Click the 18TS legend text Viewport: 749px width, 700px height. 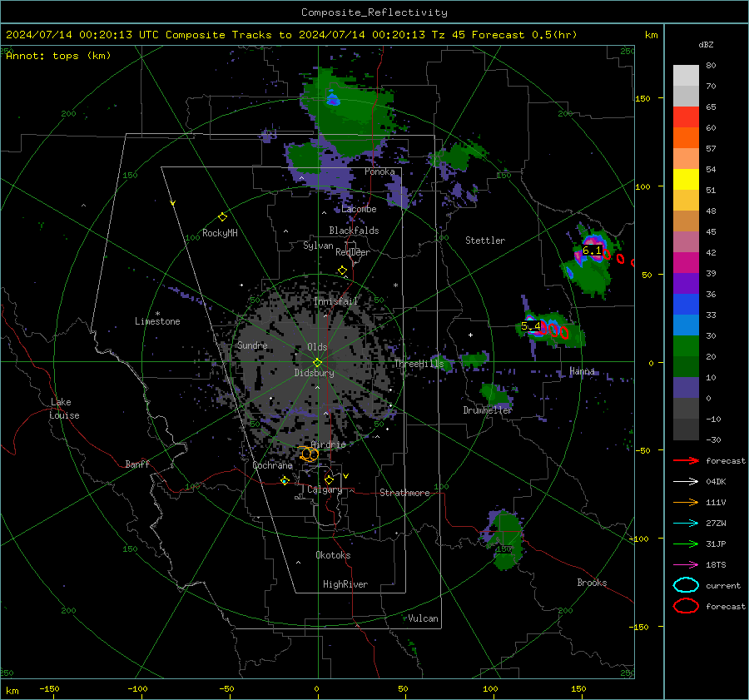click(x=716, y=565)
